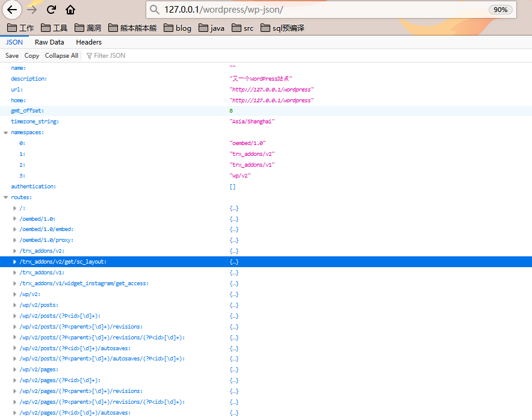The image size is (532, 420).
Task: Click the browser forward arrow
Action: pyautogui.click(x=31, y=10)
